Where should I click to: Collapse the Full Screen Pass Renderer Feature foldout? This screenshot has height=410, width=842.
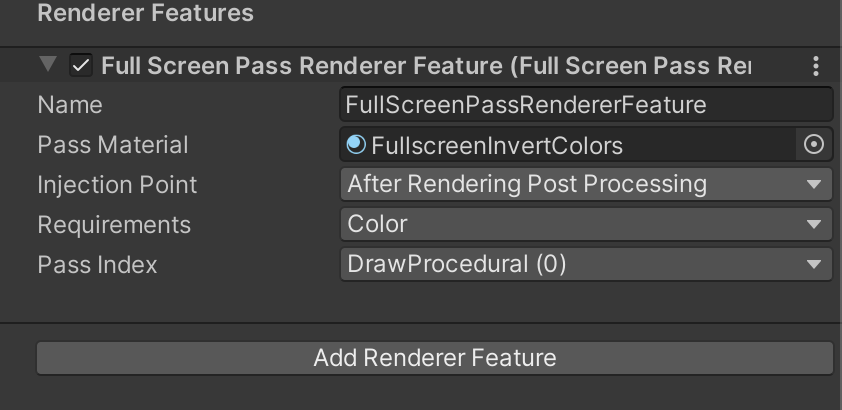pyautogui.click(x=47, y=65)
